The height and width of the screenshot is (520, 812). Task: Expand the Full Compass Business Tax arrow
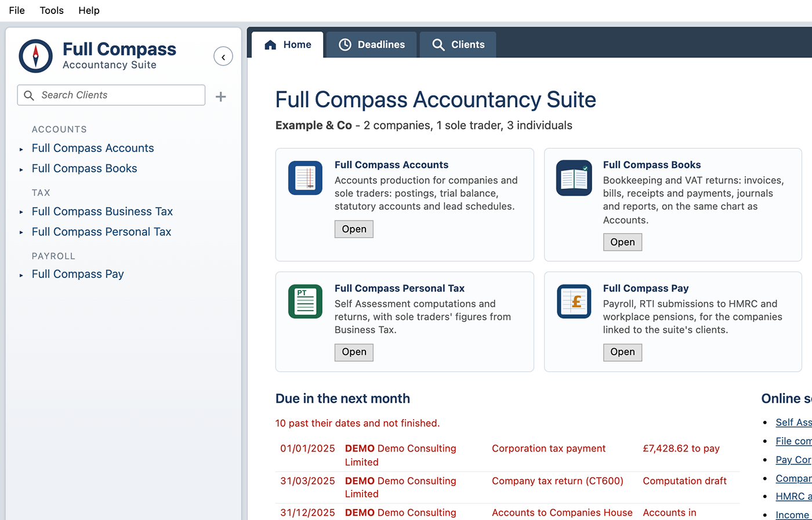(x=21, y=212)
